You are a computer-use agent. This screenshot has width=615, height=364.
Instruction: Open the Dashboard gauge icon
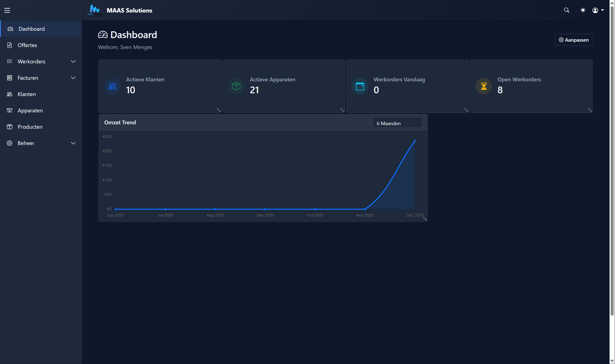[10, 29]
